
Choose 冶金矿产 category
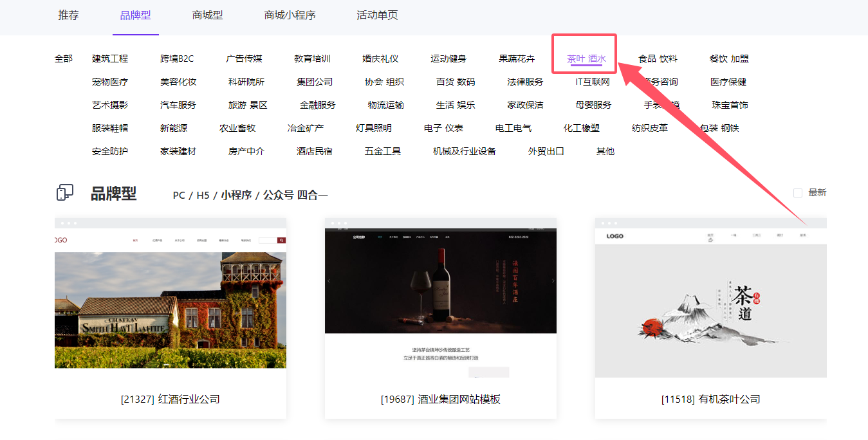click(x=306, y=128)
